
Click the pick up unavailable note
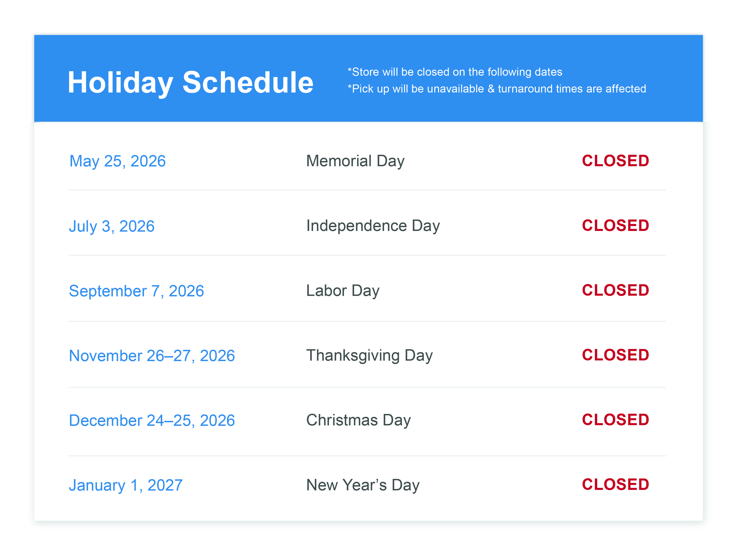tap(496, 89)
